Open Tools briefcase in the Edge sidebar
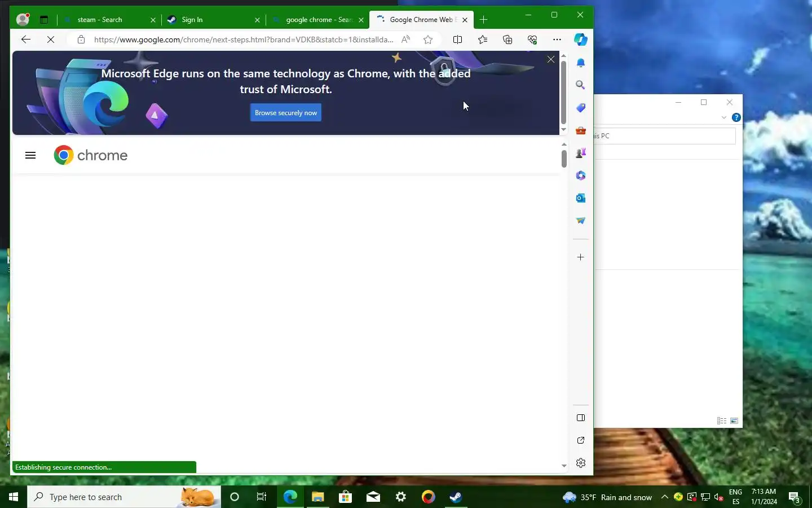 coord(581,130)
